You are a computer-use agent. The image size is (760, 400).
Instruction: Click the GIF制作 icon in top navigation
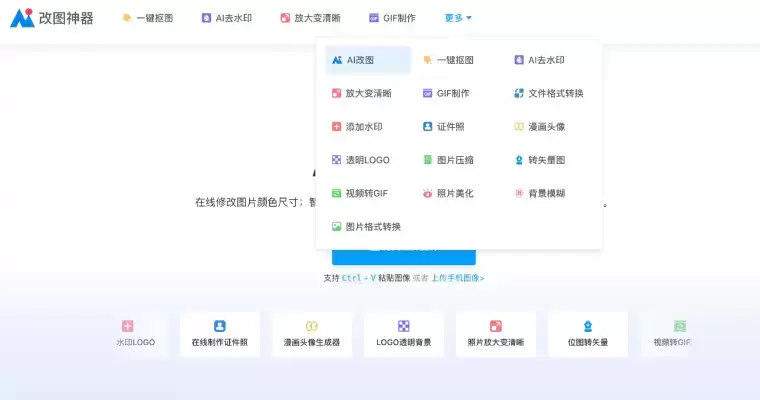(x=374, y=18)
